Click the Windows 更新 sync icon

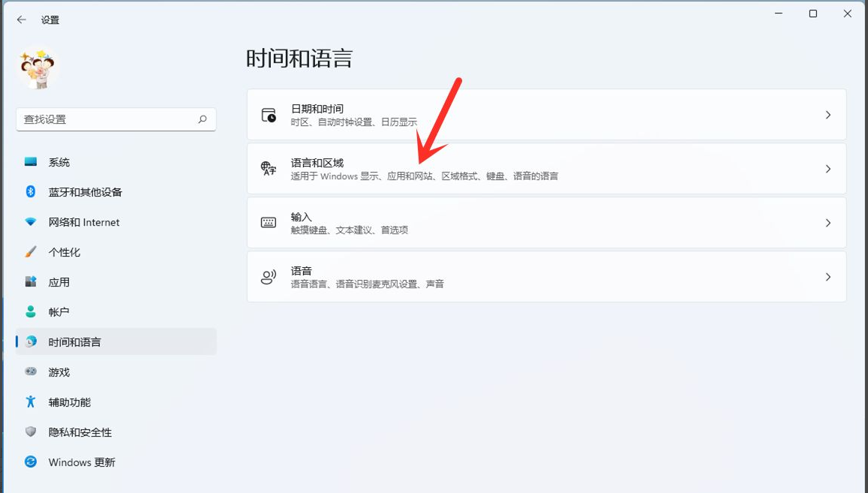(x=31, y=461)
